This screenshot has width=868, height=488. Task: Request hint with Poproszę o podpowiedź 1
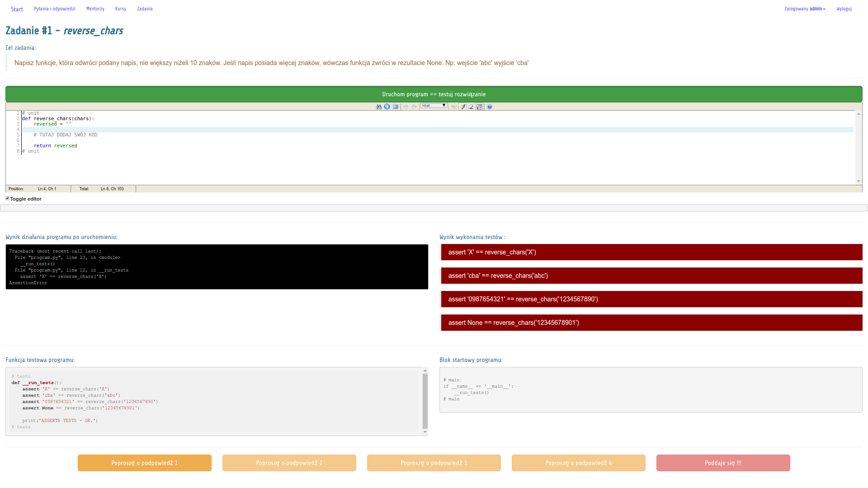[x=145, y=463]
